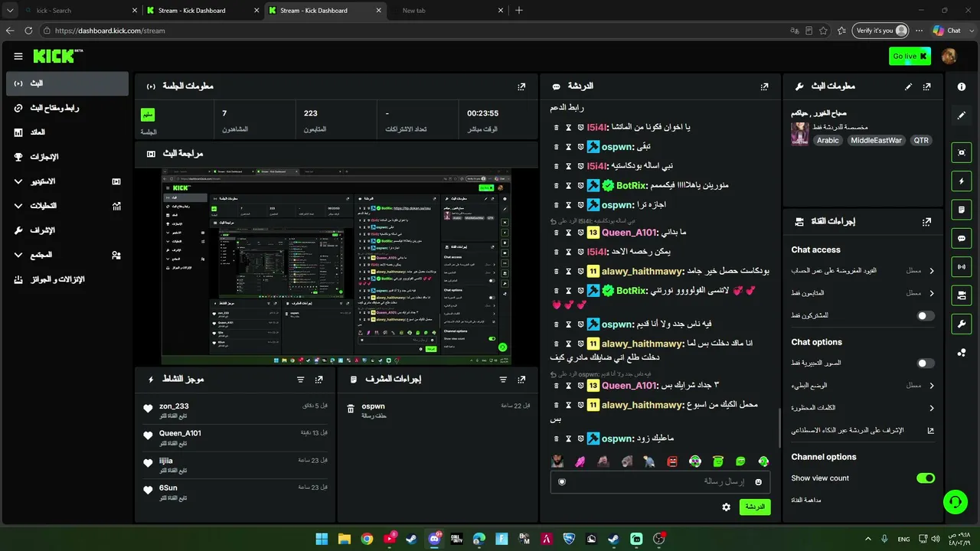Toggle the broadcast signal widget in right rail
Image resolution: width=980 pixels, height=551 pixels.
click(962, 266)
